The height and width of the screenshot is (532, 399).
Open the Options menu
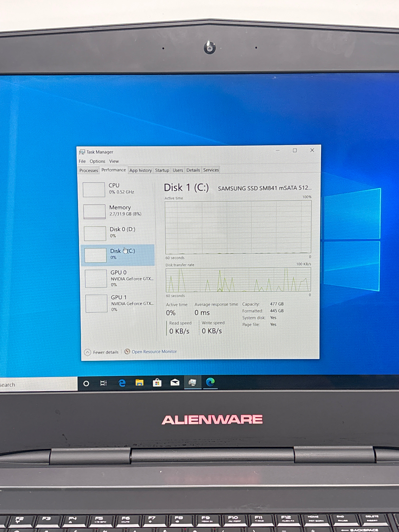click(x=97, y=161)
